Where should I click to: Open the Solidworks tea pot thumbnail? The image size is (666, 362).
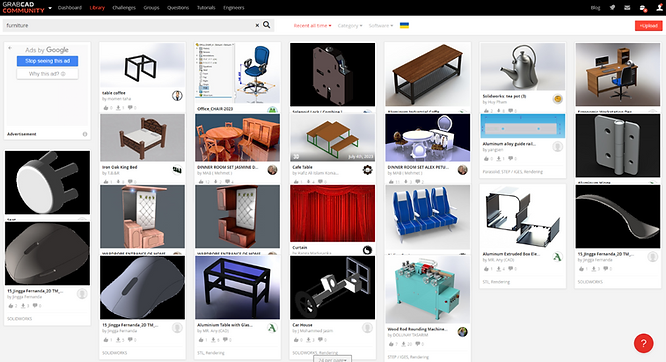click(x=523, y=66)
